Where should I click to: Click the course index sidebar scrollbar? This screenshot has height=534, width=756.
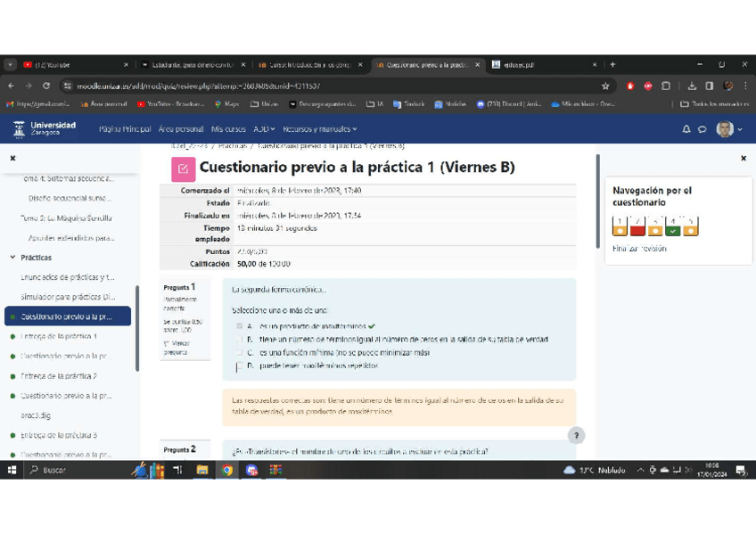pyautogui.click(x=137, y=328)
